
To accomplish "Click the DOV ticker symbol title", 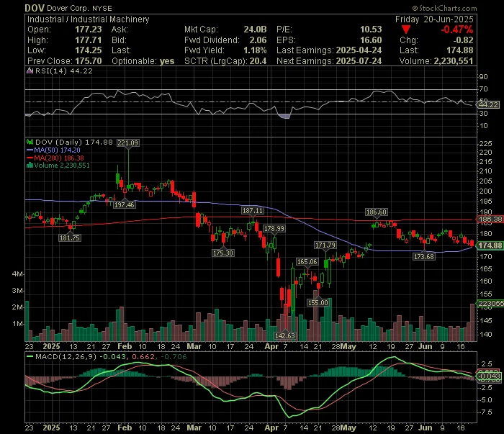I will pos(35,8).
